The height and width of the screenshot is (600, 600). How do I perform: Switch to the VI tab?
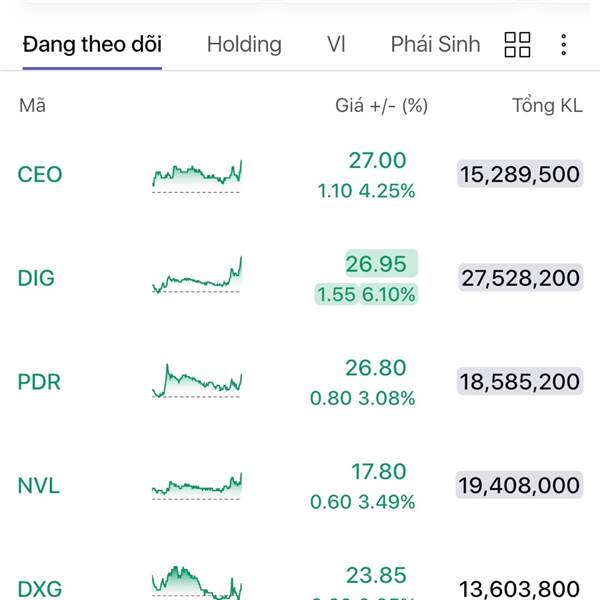click(336, 44)
